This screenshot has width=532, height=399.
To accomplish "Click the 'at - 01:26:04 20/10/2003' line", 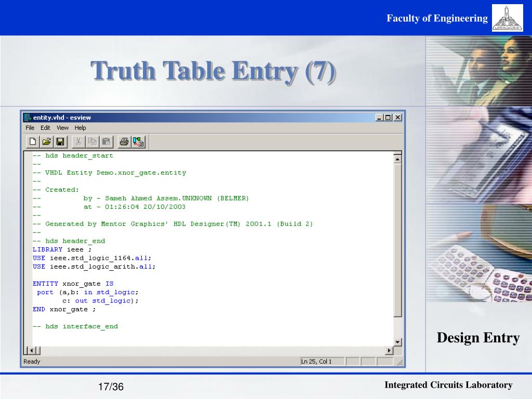I will tap(109, 207).
